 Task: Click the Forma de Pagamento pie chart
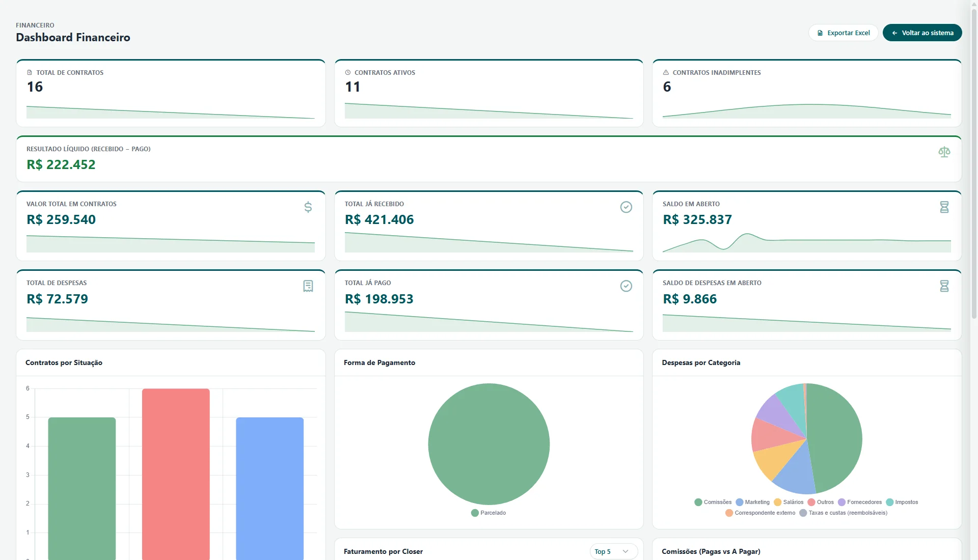(488, 444)
